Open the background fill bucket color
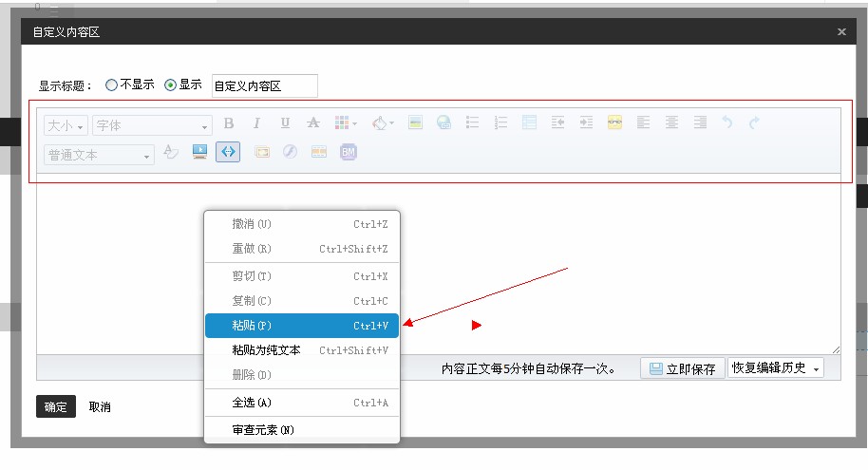Viewport: 868px width, 470px height. [383, 122]
